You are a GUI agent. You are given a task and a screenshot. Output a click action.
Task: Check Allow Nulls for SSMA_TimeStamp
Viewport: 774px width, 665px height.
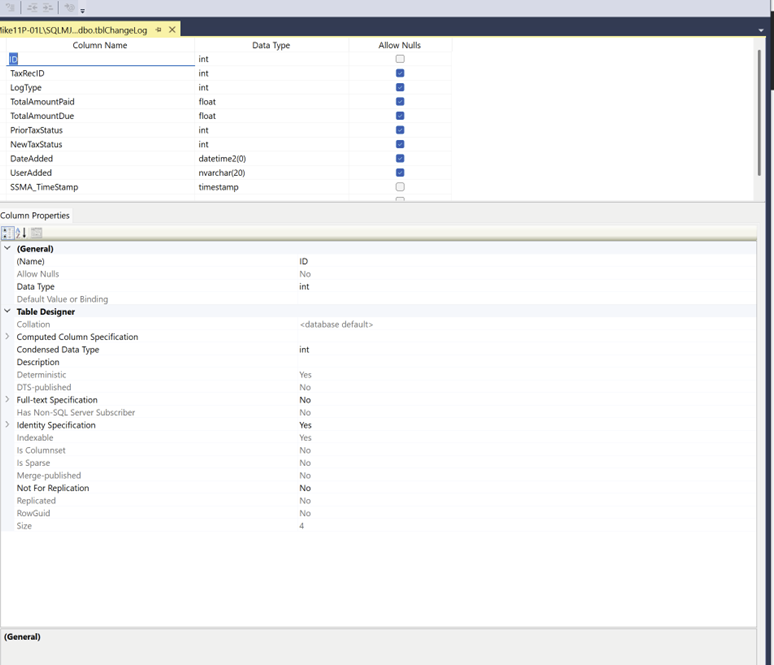tap(400, 187)
